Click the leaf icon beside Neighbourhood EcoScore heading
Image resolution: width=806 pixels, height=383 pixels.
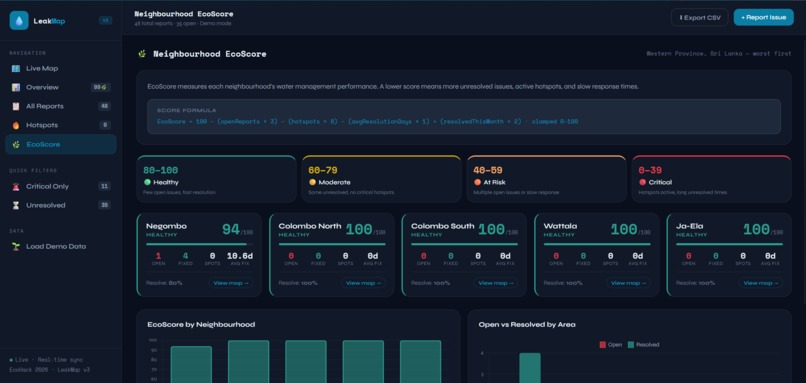click(x=142, y=53)
